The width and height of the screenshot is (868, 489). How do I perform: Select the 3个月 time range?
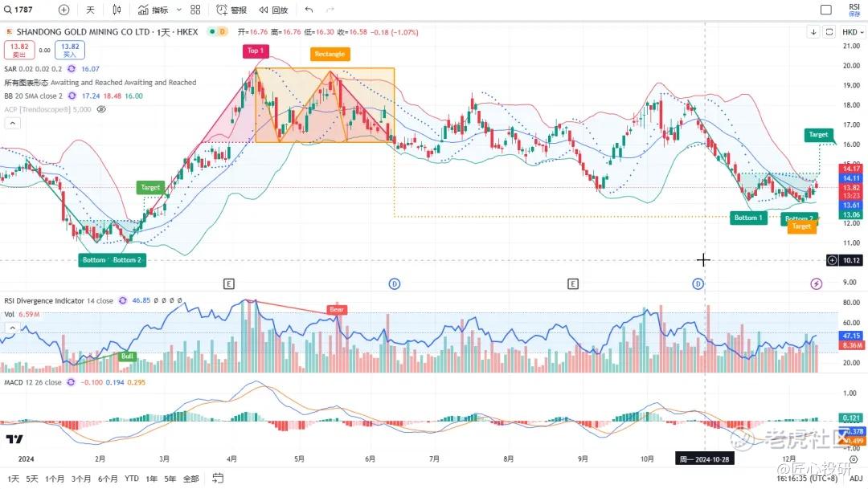81,479
